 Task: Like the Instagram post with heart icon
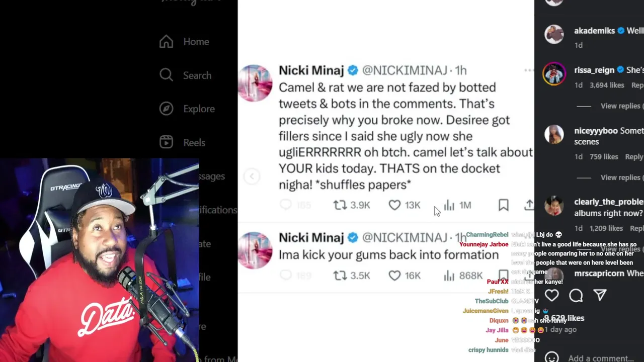point(552,296)
